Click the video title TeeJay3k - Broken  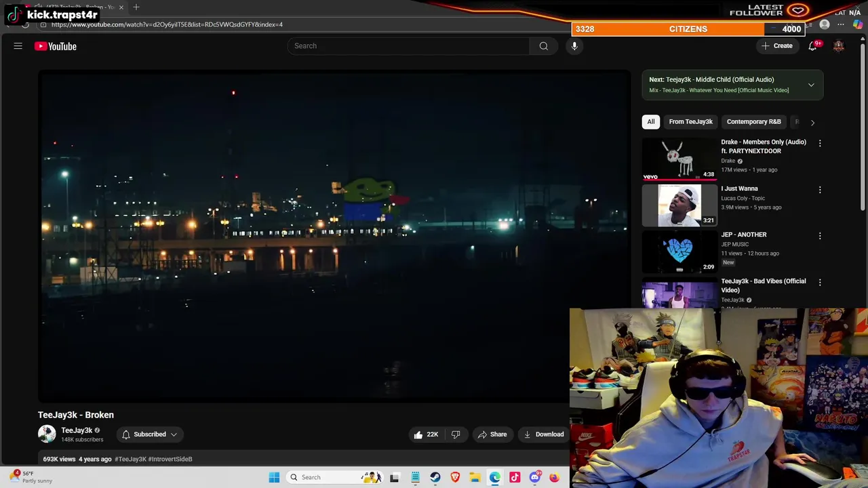76,415
